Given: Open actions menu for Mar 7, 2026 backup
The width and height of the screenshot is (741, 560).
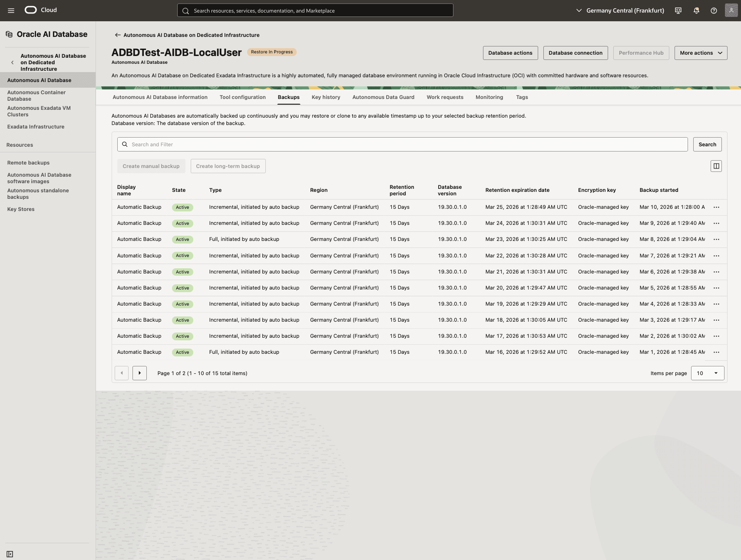Looking at the screenshot, I should click(x=716, y=256).
